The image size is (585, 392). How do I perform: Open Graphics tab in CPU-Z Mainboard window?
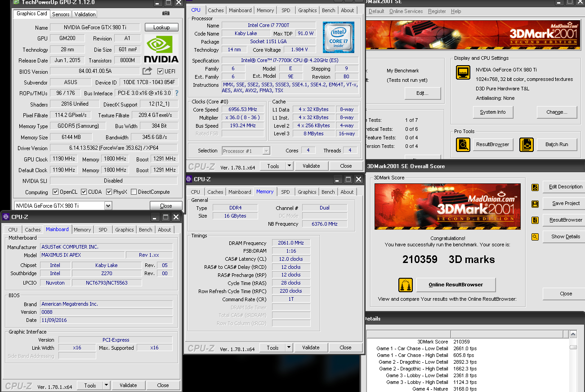pyautogui.click(x=125, y=230)
